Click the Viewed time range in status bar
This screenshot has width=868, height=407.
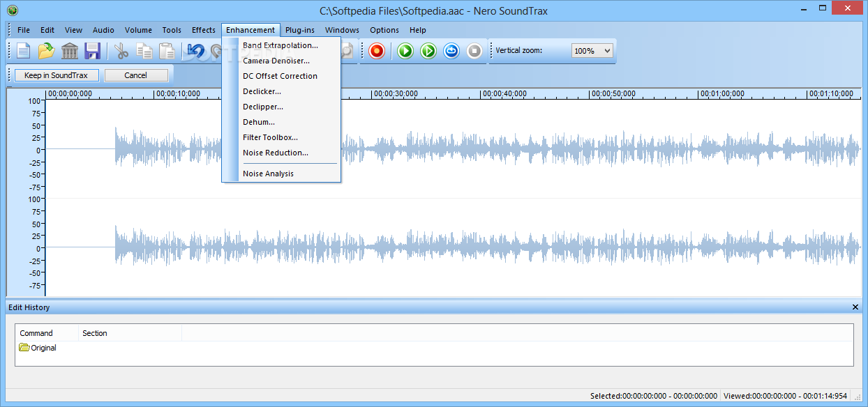[x=785, y=396]
